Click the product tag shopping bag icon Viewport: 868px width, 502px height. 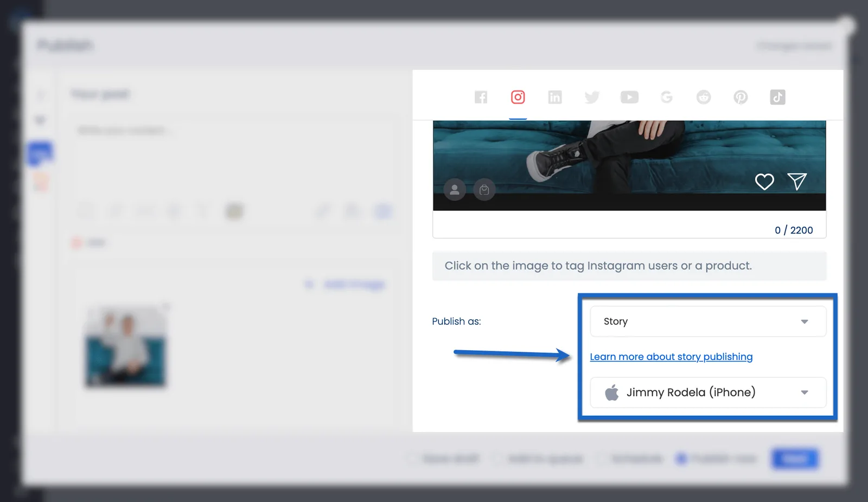point(484,190)
